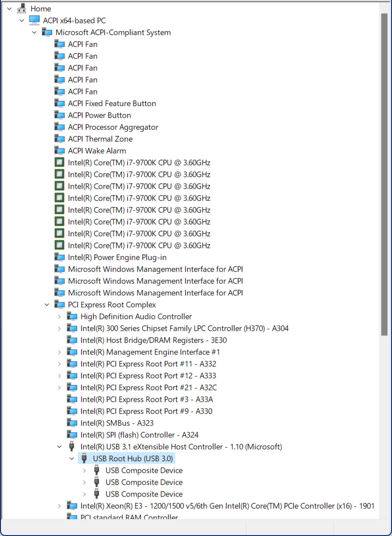Click the Intel SMBus - A323 icon
The image size is (392, 536).
point(72,423)
